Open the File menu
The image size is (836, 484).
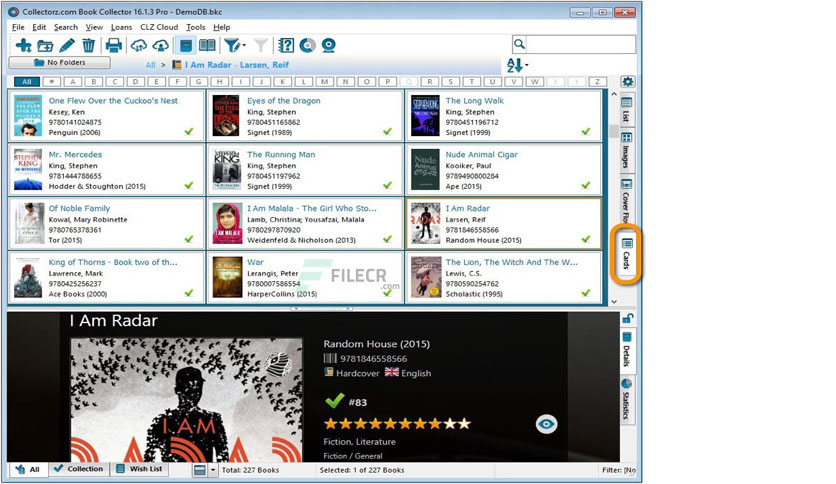(x=18, y=27)
